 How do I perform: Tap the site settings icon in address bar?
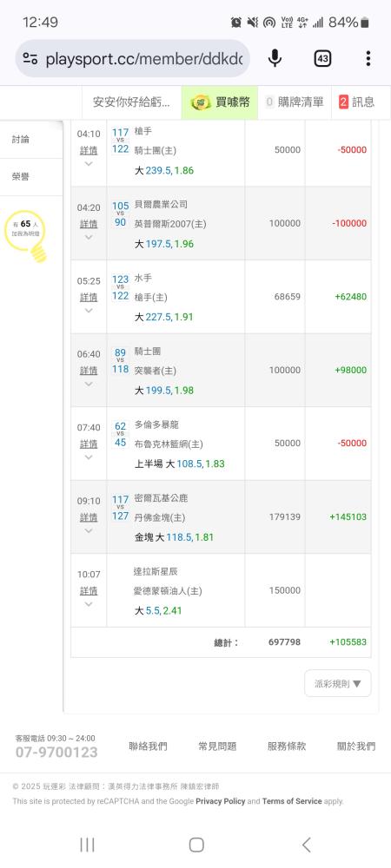pyautogui.click(x=30, y=59)
